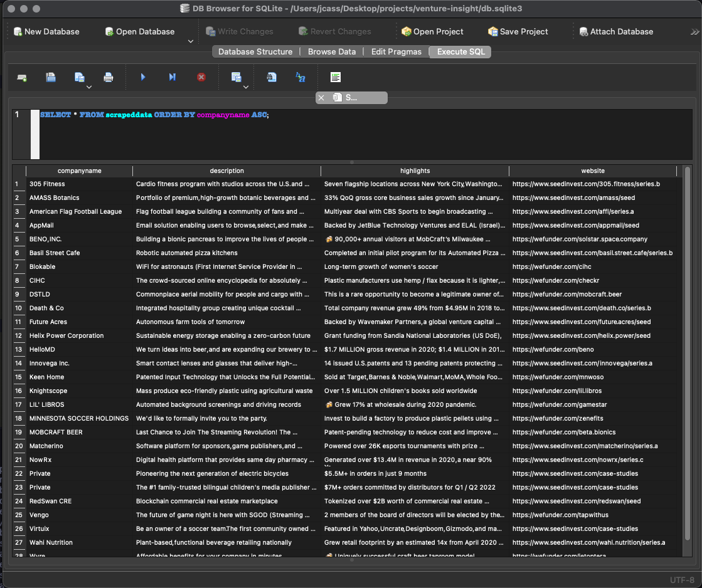Select the 'Wahi Nutrition' cell
The width and height of the screenshot is (702, 588).
(x=79, y=543)
